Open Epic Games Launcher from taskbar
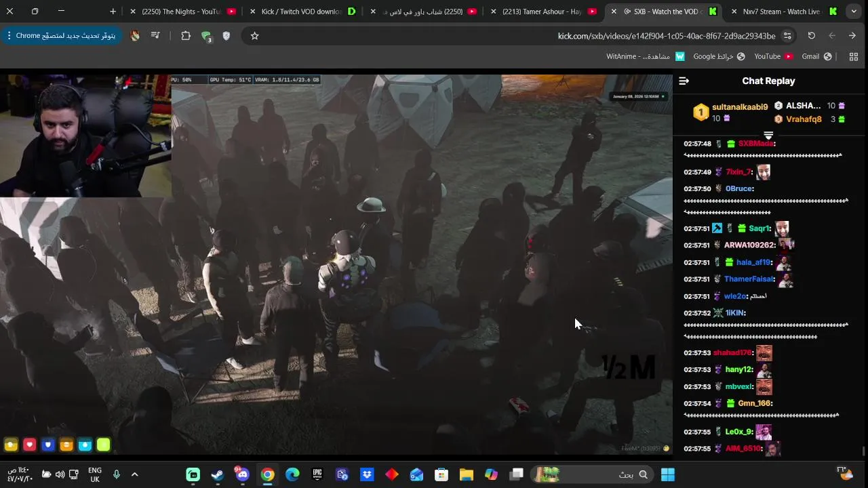Image resolution: width=868 pixels, height=488 pixels. [x=317, y=474]
